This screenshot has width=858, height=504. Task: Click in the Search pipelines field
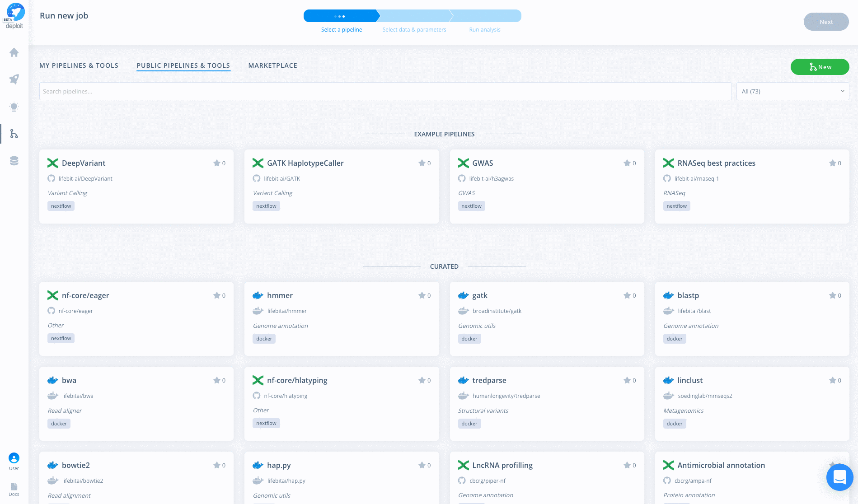click(385, 91)
